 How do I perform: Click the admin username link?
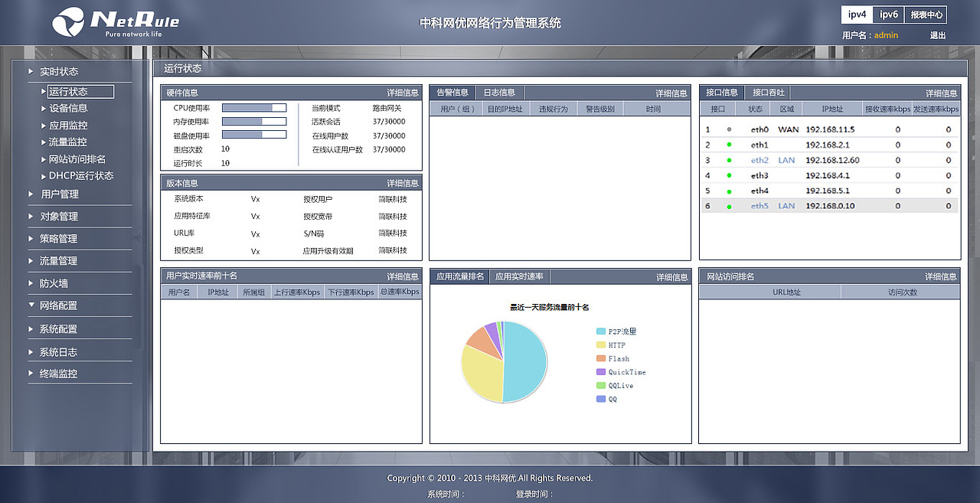[886, 35]
